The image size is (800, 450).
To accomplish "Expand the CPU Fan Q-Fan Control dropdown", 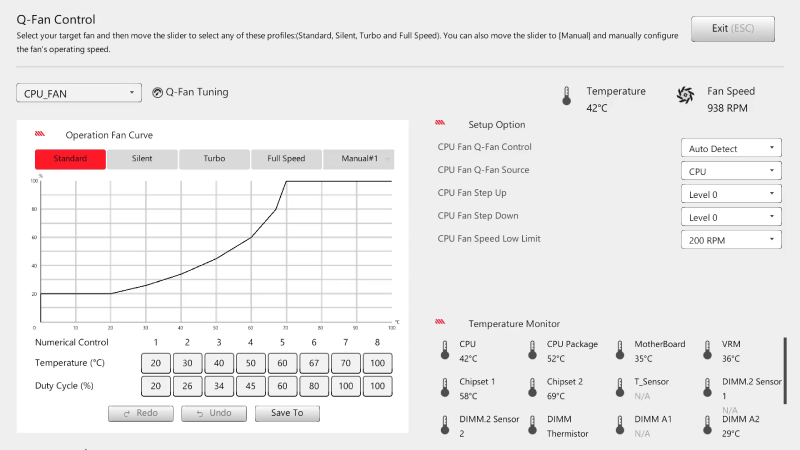I will coord(729,148).
